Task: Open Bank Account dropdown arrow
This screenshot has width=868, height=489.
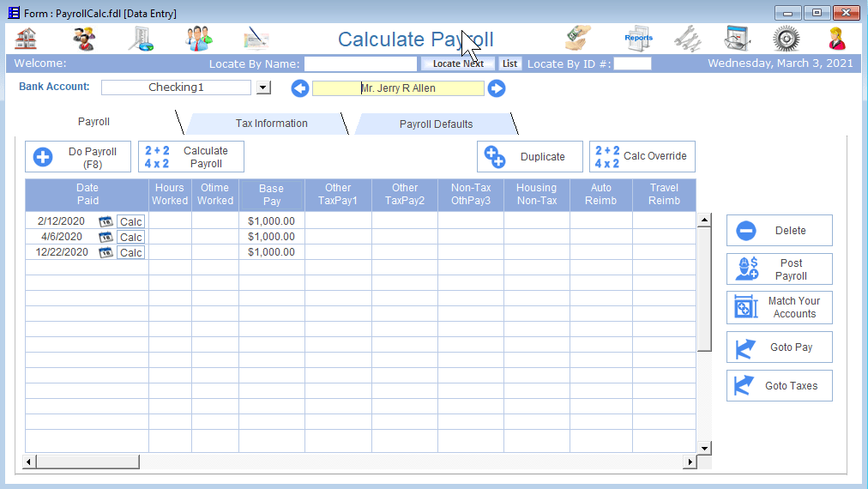Action: tap(263, 88)
